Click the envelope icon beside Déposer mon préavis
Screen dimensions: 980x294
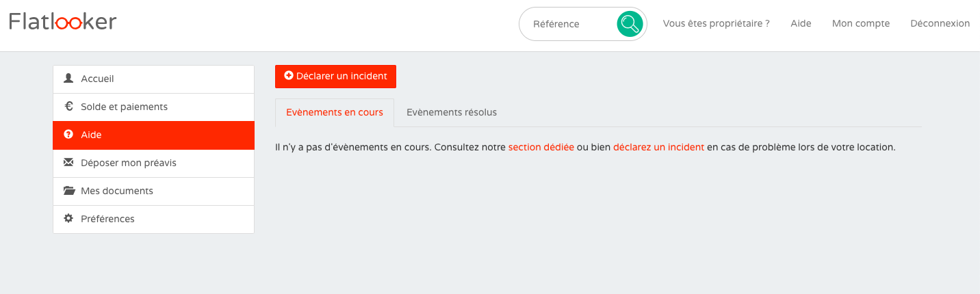(68, 163)
